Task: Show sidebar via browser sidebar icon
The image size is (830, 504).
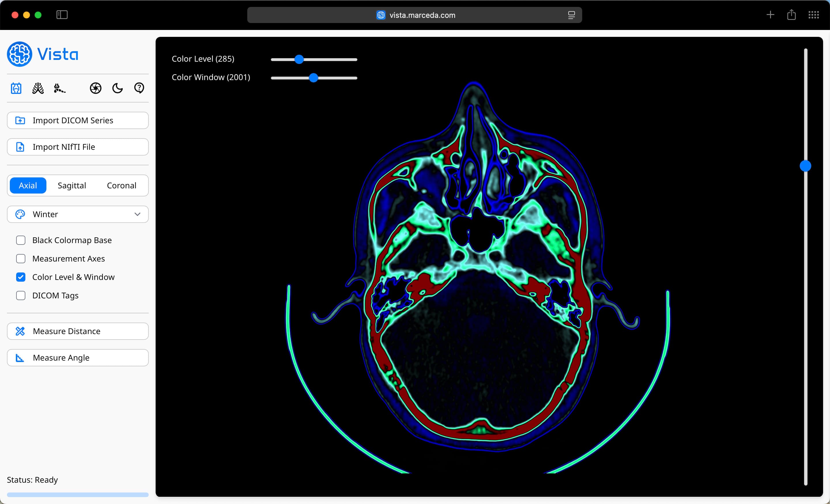Action: 62,15
